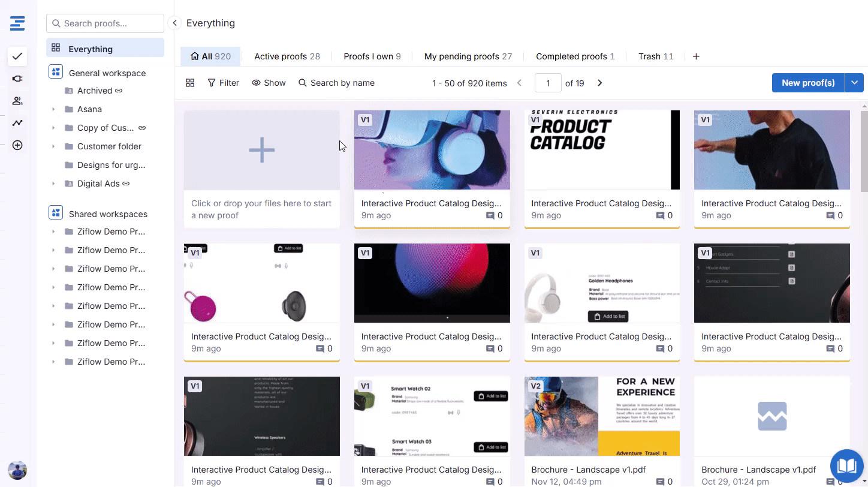
Task: Click the circled plus sidebar icon
Action: tap(17, 145)
